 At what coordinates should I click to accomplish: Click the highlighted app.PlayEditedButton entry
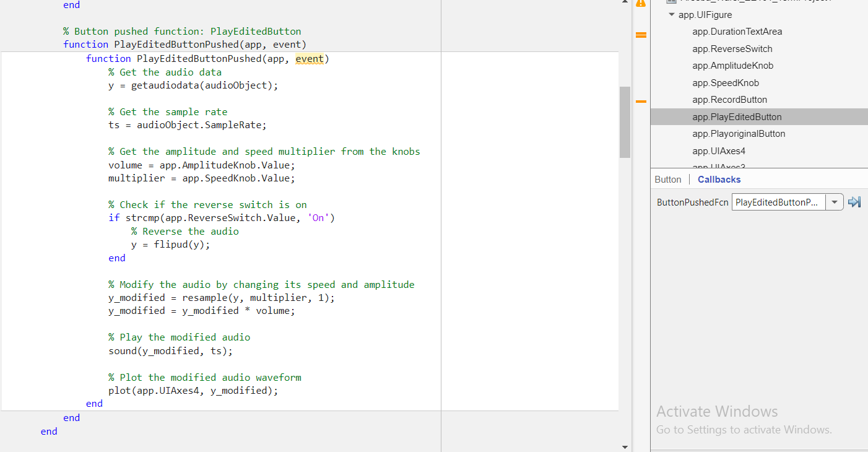pyautogui.click(x=737, y=116)
